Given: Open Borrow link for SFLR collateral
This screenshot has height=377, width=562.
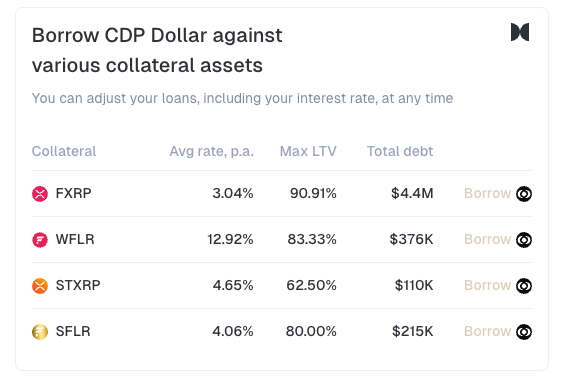Looking at the screenshot, I should pos(487,331).
